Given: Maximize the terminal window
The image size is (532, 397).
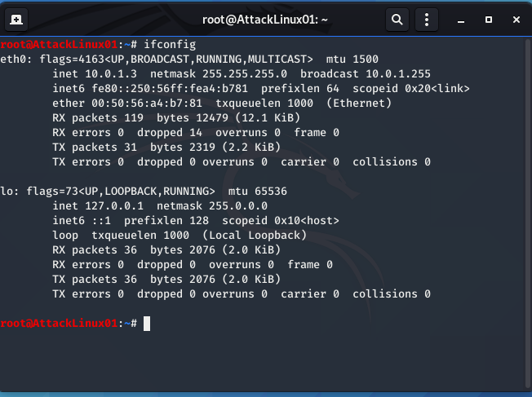Looking at the screenshot, I should pos(489,20).
